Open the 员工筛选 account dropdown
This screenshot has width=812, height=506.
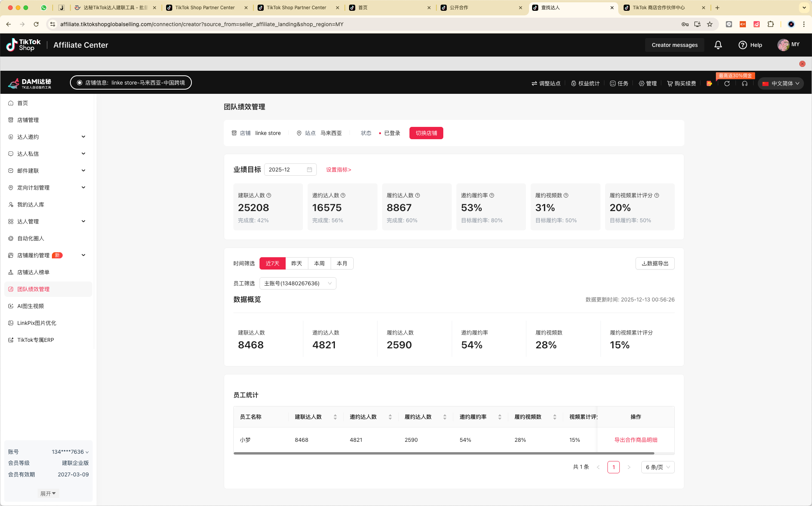[298, 283]
